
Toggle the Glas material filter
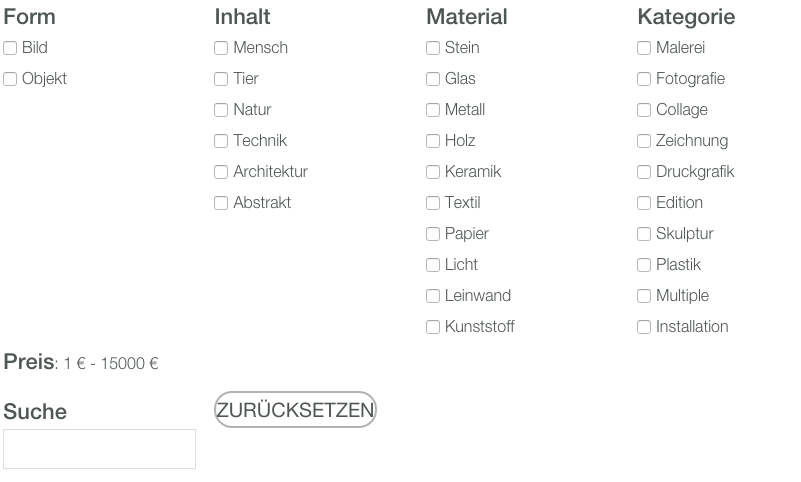coord(433,79)
